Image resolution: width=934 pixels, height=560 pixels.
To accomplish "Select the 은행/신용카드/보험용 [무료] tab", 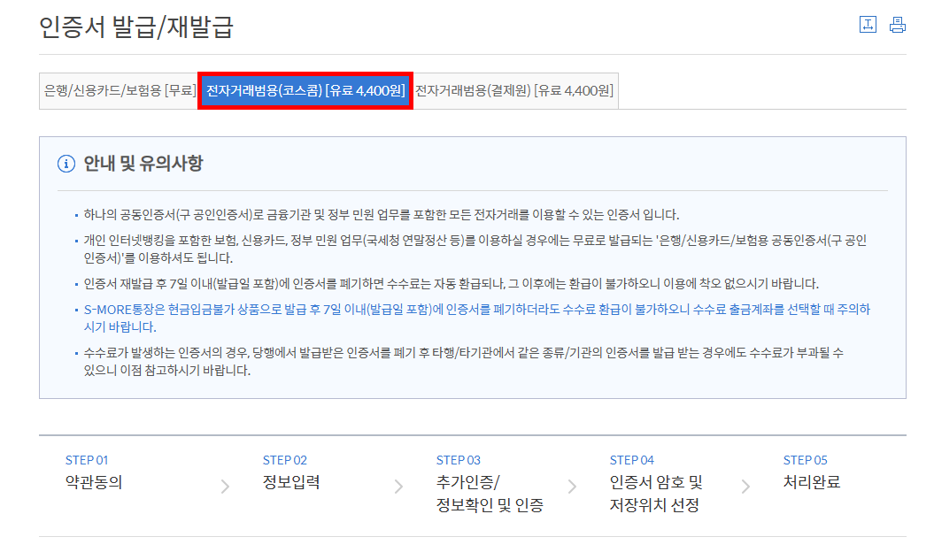I will pyautogui.click(x=120, y=90).
